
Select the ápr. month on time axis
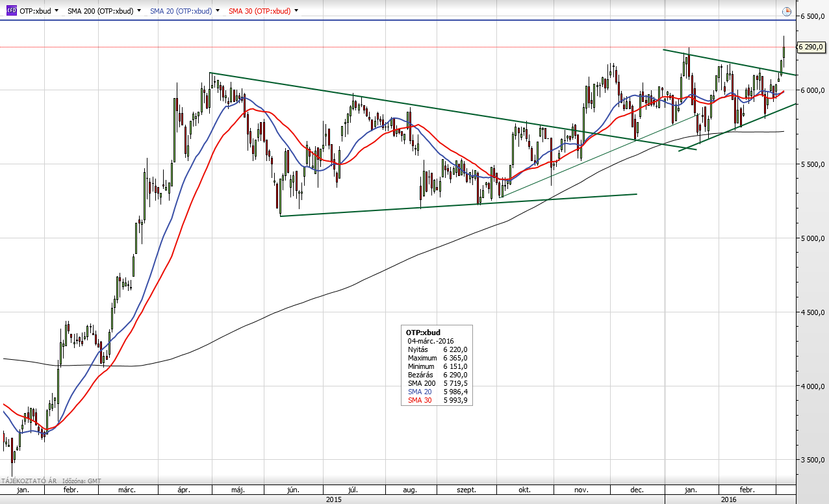(x=185, y=490)
